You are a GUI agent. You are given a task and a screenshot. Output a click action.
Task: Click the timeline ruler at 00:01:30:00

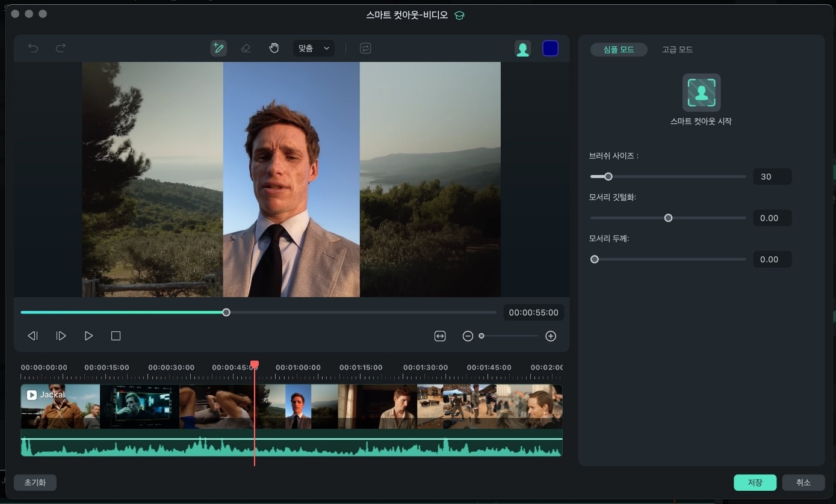coord(426,367)
